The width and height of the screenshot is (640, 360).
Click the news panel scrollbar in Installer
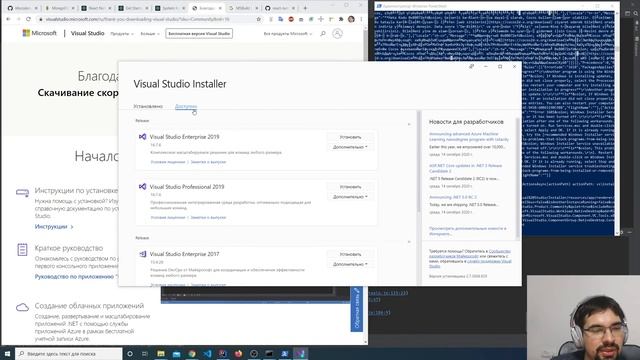coord(518,178)
